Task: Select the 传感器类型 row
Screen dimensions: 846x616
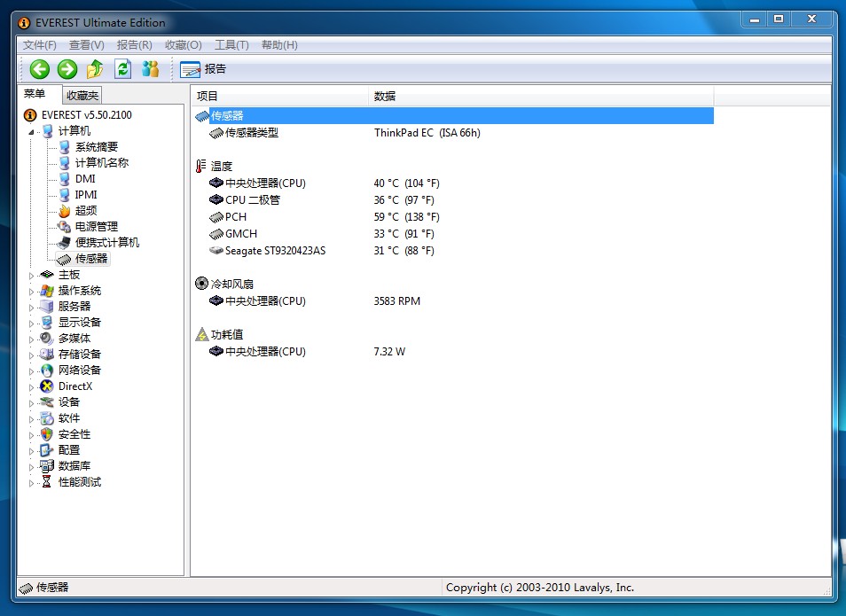Action: tap(454, 133)
